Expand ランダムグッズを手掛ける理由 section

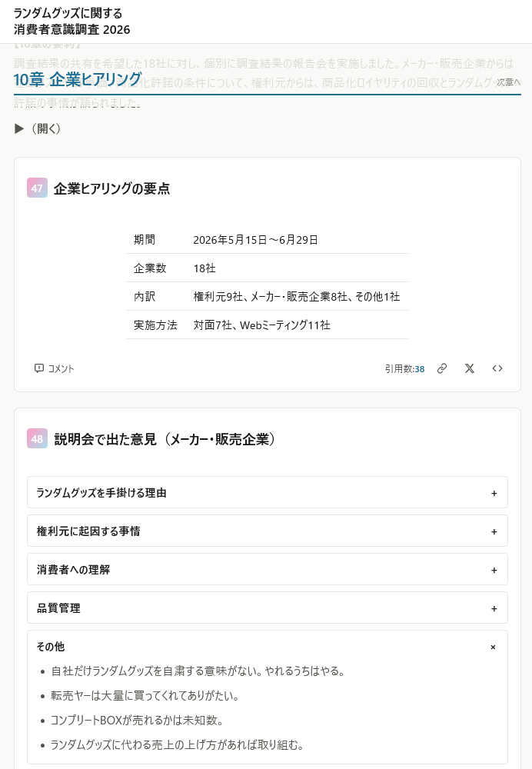pos(268,492)
